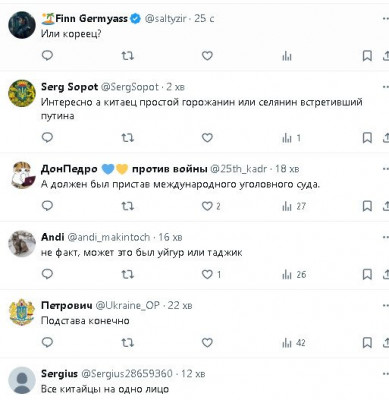Reply to Andi's comment about уйгур
The width and height of the screenshot is (389, 400).
click(x=47, y=274)
